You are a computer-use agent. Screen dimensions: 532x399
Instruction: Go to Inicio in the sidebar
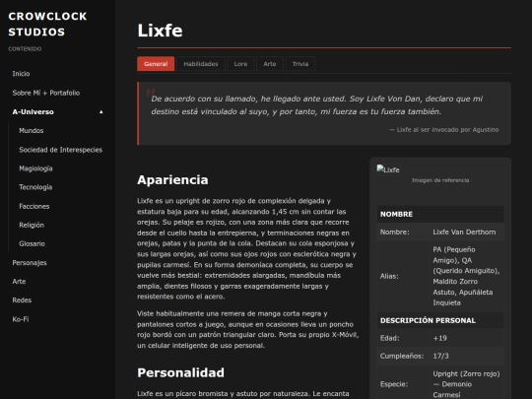tap(21, 74)
